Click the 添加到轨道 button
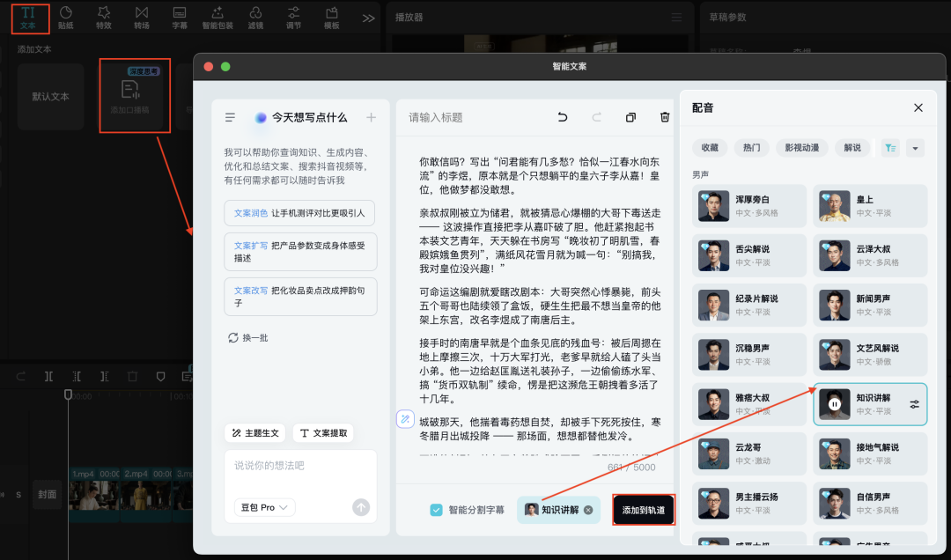Viewport: 951px width, 560px height. click(642, 509)
